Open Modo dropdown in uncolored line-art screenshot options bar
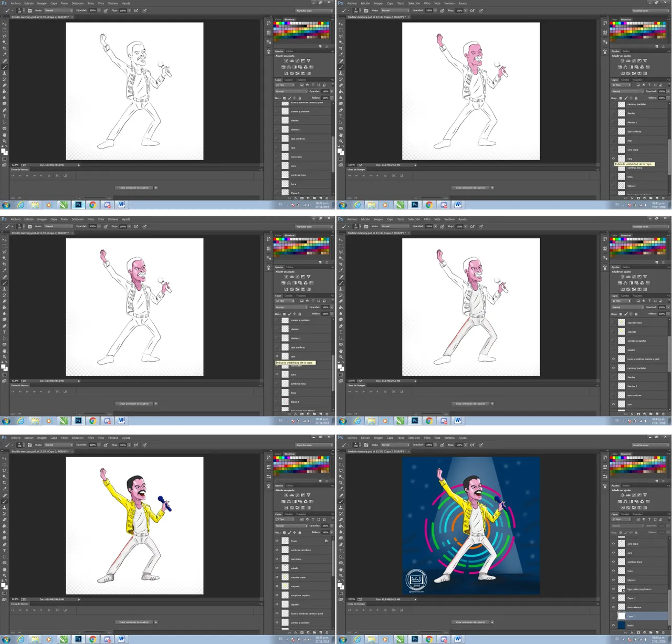Viewport: 672px width, 644px height. pos(59,10)
